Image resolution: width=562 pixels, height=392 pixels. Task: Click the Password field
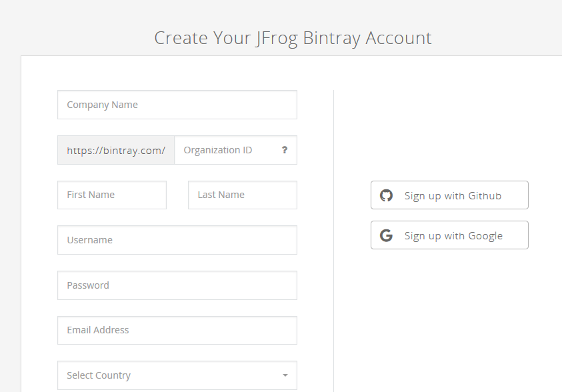coord(177,285)
